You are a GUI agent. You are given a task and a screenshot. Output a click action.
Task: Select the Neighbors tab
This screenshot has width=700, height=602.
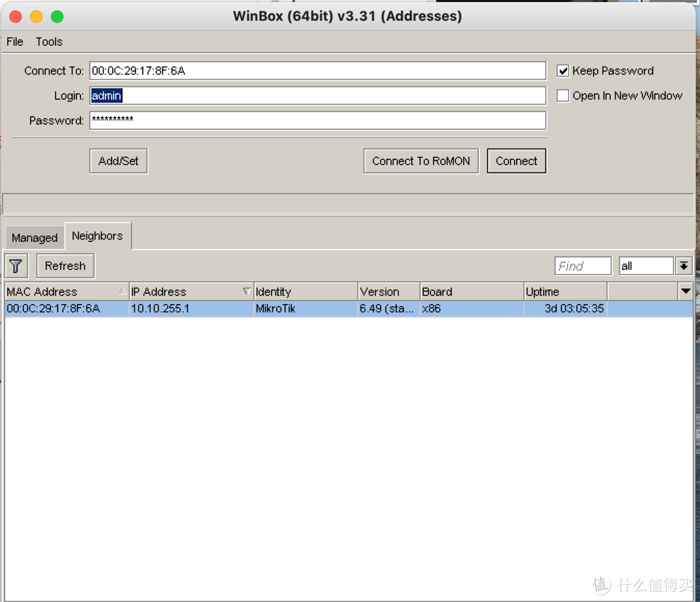tap(97, 236)
